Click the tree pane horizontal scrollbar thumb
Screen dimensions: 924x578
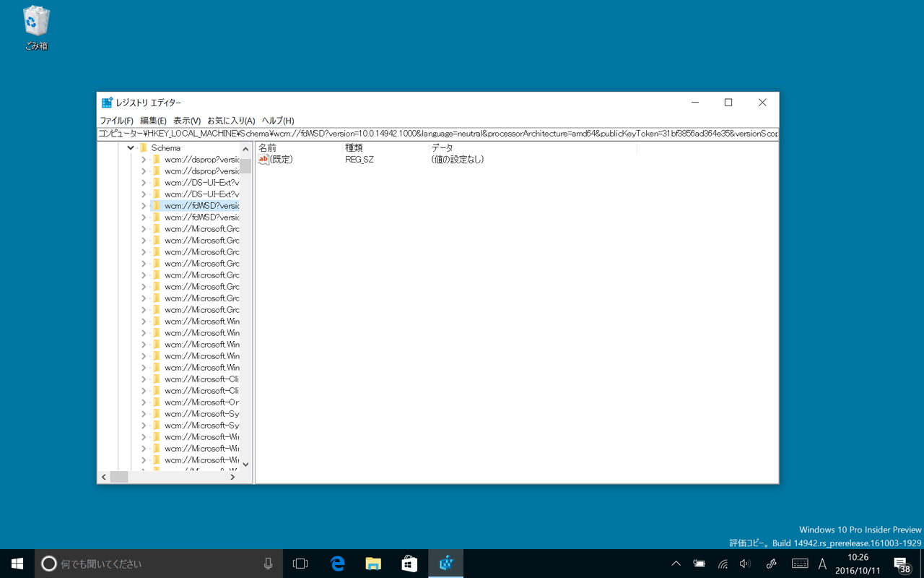[x=119, y=477]
